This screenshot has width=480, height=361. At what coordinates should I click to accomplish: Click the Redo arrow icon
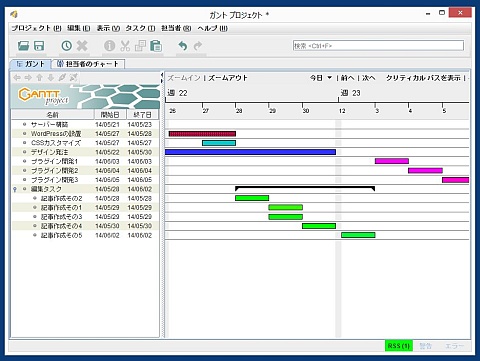point(198,46)
